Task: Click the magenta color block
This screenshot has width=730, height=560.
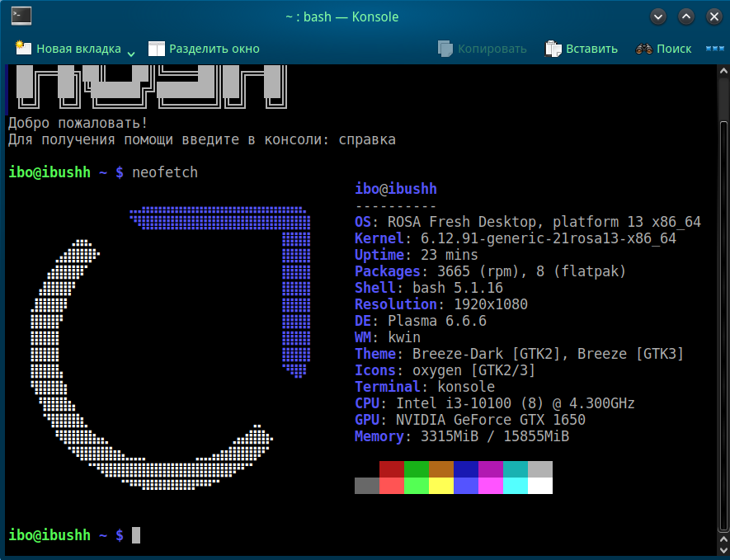Action: point(491,486)
